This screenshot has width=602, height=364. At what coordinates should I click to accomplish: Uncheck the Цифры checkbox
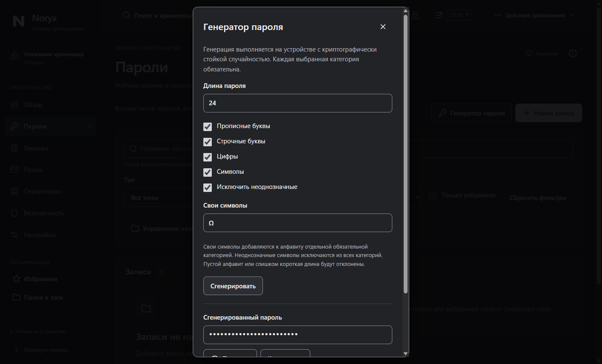(x=208, y=157)
